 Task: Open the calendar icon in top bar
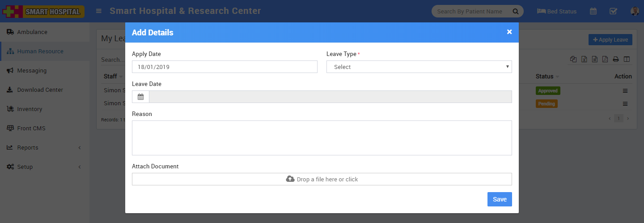593,11
